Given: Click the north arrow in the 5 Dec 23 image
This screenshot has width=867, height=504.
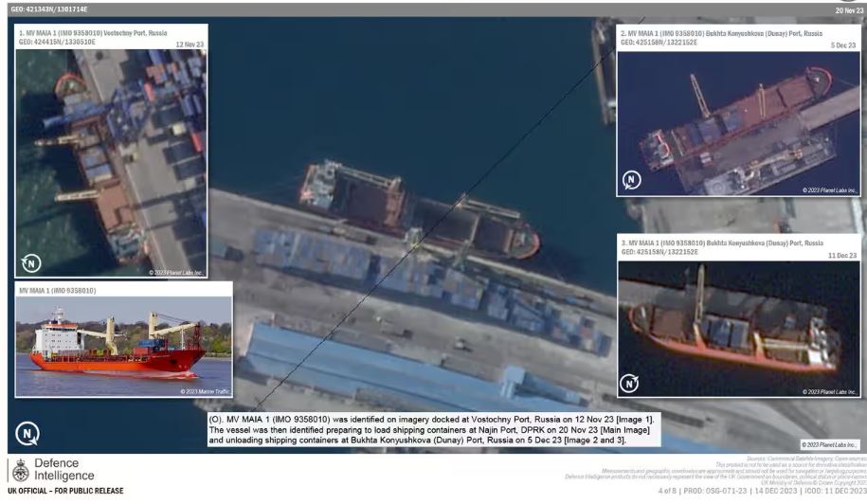Looking at the screenshot, I should tap(631, 181).
